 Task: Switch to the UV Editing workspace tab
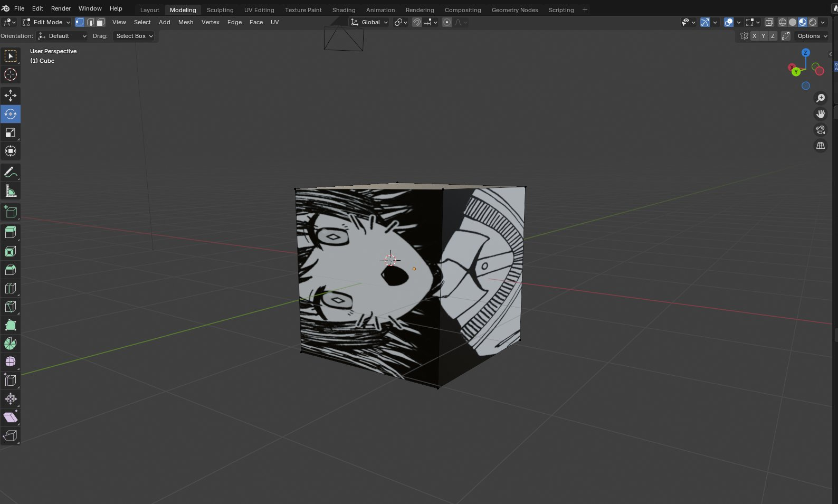pos(259,10)
